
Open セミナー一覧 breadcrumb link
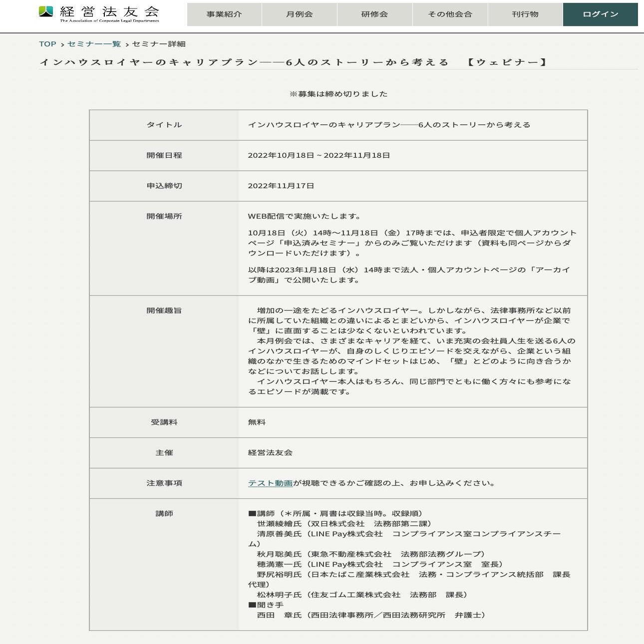point(94,44)
